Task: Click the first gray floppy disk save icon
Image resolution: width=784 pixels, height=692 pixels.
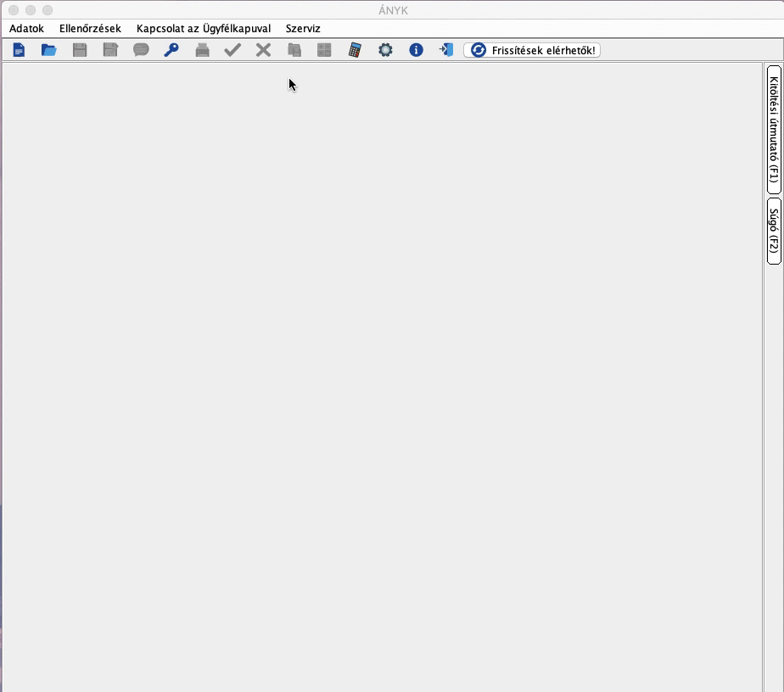Action: point(80,50)
